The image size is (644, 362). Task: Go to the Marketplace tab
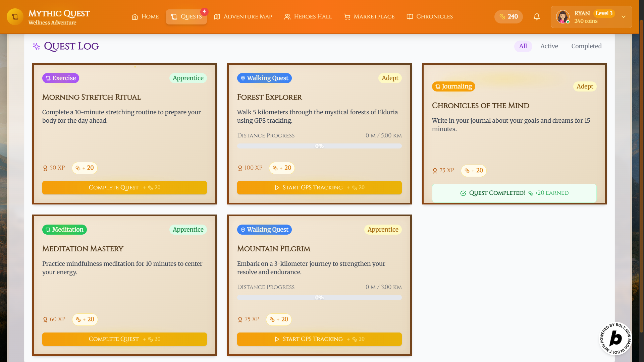(369, 17)
